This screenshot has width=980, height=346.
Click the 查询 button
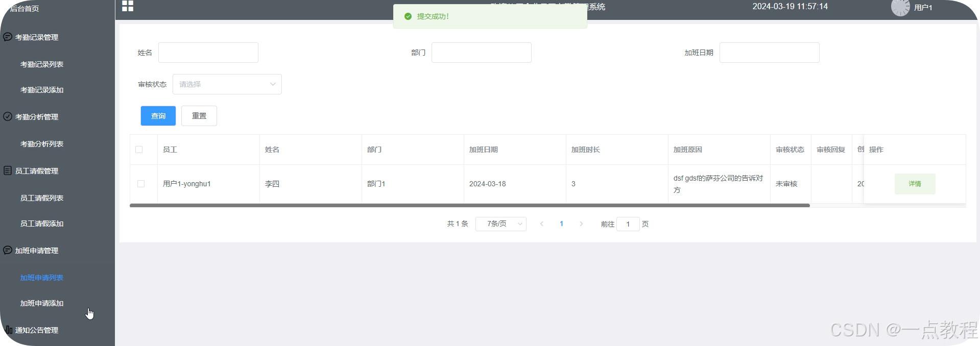158,116
